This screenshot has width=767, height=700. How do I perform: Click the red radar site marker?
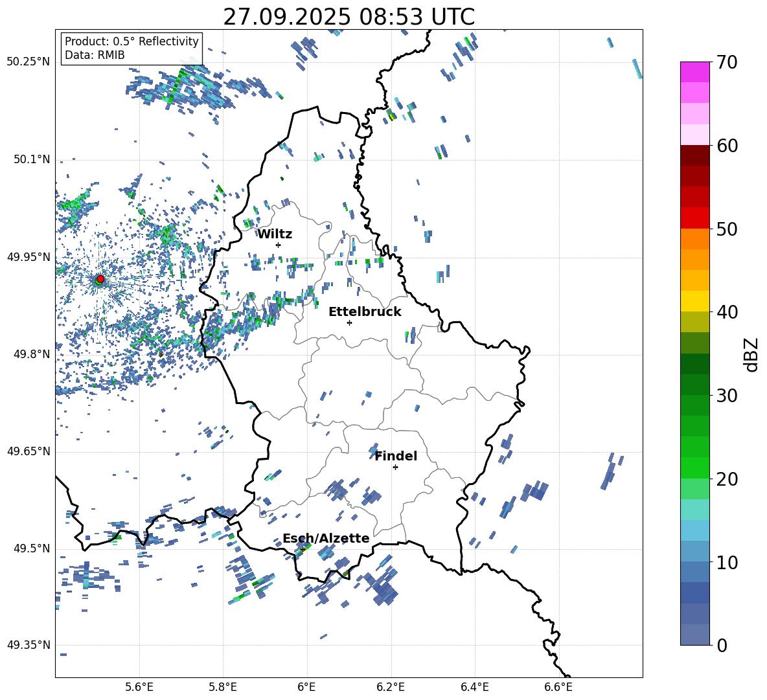(x=100, y=278)
